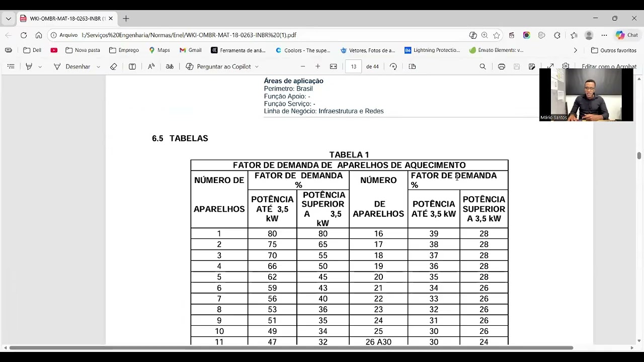Open the Envato Elements bookmark

pyautogui.click(x=496, y=50)
